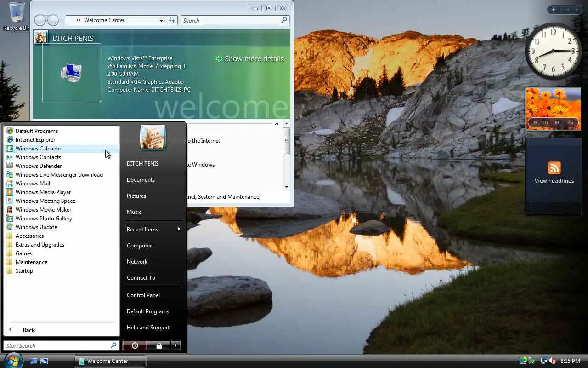The height and width of the screenshot is (368, 588).
Task: Click the address bar back chevrons before Welcome Center
Action: pyautogui.click(x=79, y=20)
